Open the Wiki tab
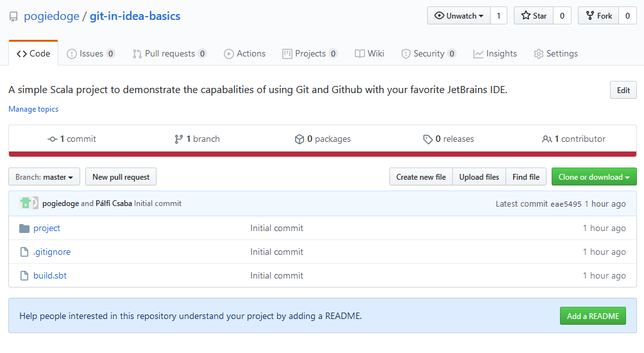The image size is (644, 353). pyautogui.click(x=369, y=53)
